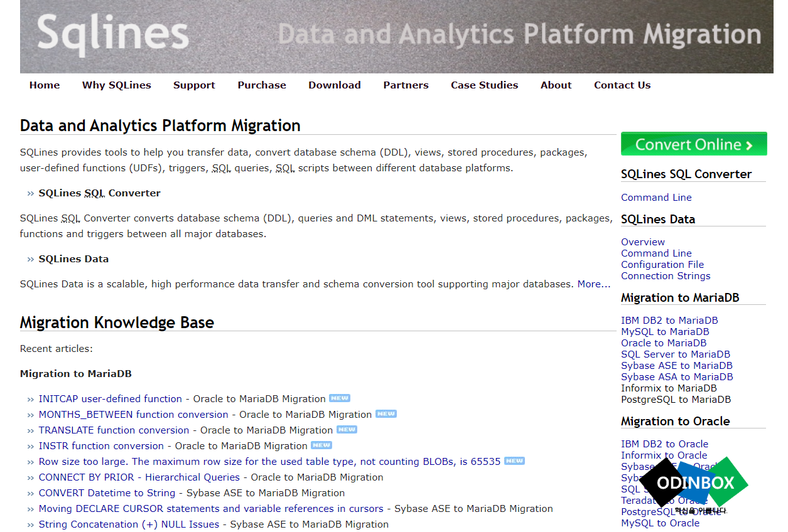Open IBM DB2 to Oracle link

664,444
